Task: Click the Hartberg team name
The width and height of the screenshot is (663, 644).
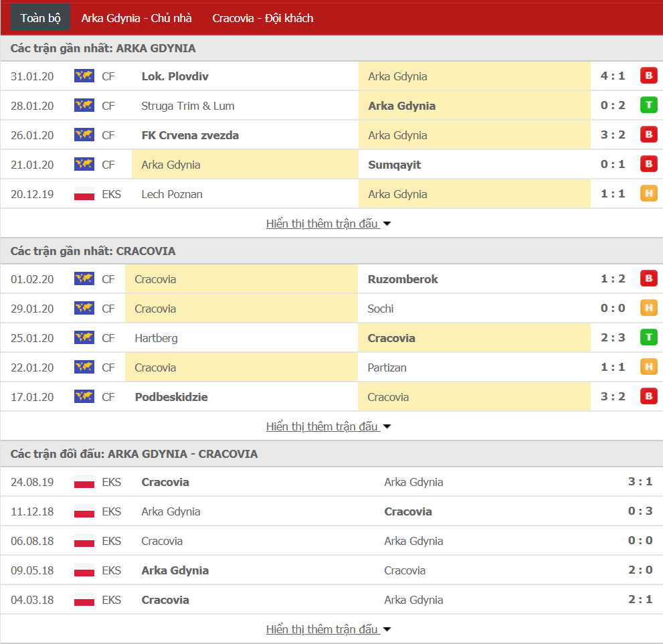Action: (x=157, y=338)
